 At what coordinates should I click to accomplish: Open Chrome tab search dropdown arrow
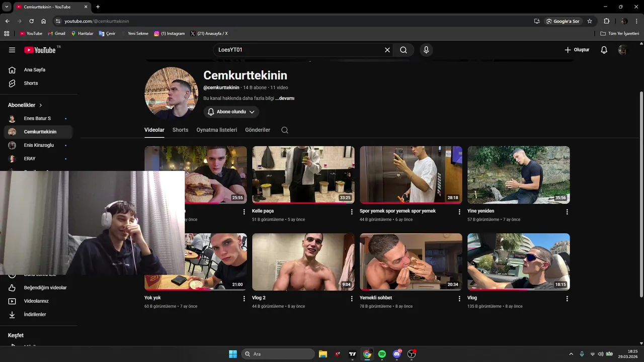[x=7, y=7]
